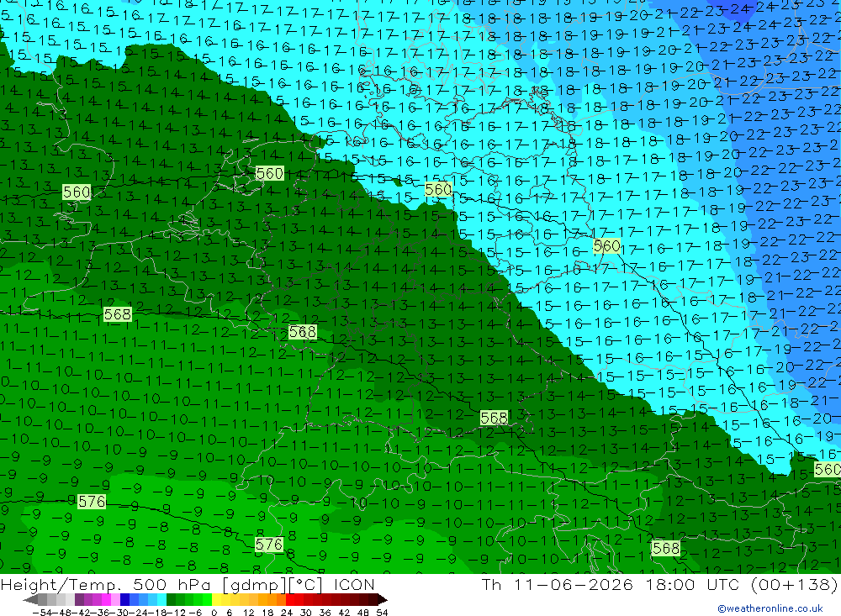Click the bright yellow swatch at 0 on the scale
This screenshot has width=841, height=616.
point(217,600)
